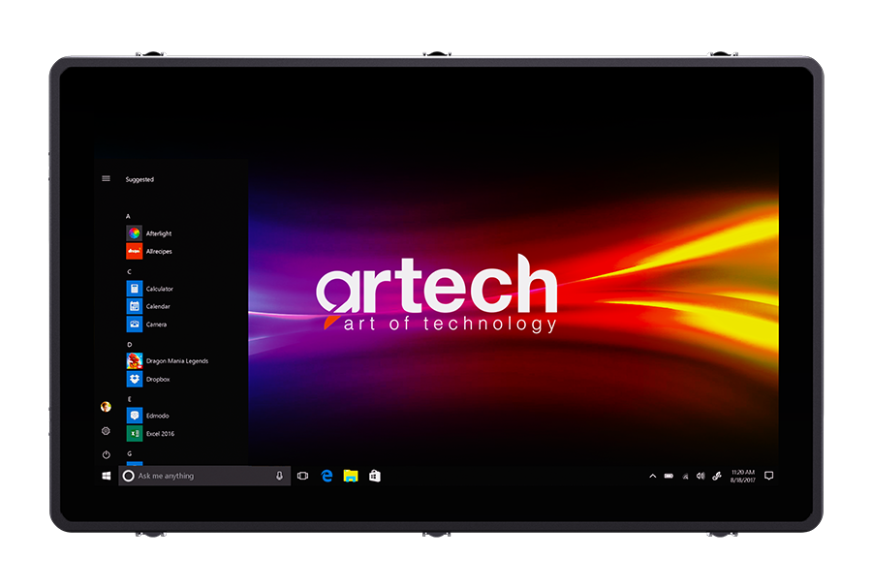Open the Action Center notifications icon
The width and height of the screenshot is (872, 588).
(x=769, y=476)
